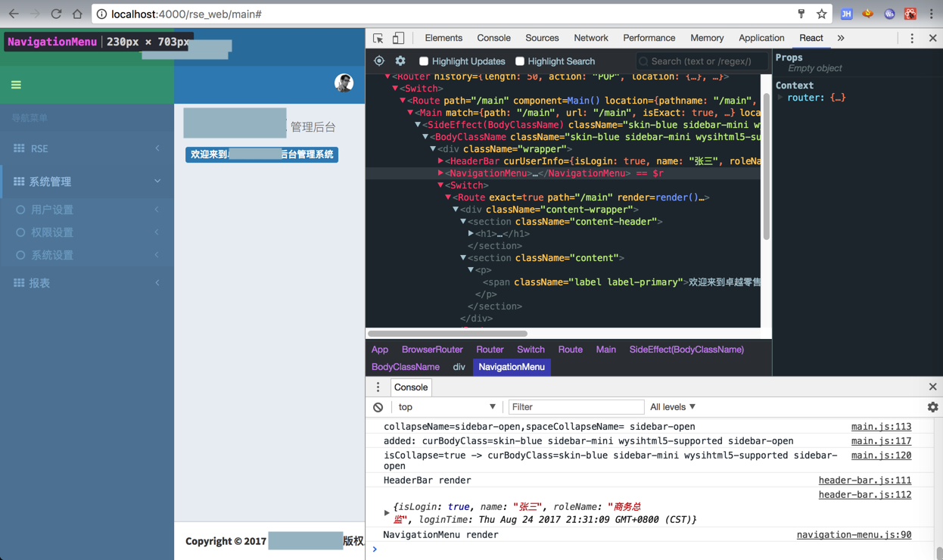Screen dimensions: 943x560
Task: Toggle device toolbar icon
Action: 398,38
